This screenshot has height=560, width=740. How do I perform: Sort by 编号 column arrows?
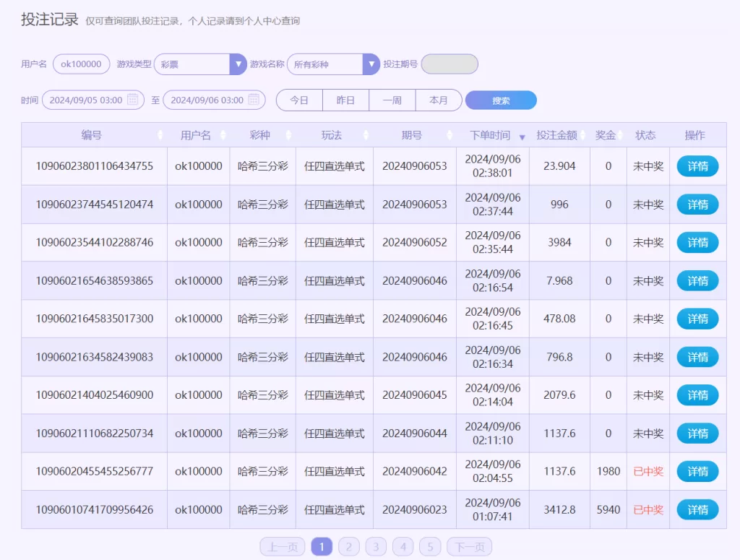coord(160,135)
